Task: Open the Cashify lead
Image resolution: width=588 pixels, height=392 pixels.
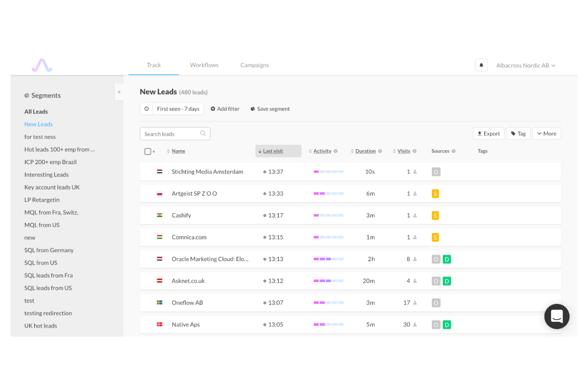Action: pos(181,215)
